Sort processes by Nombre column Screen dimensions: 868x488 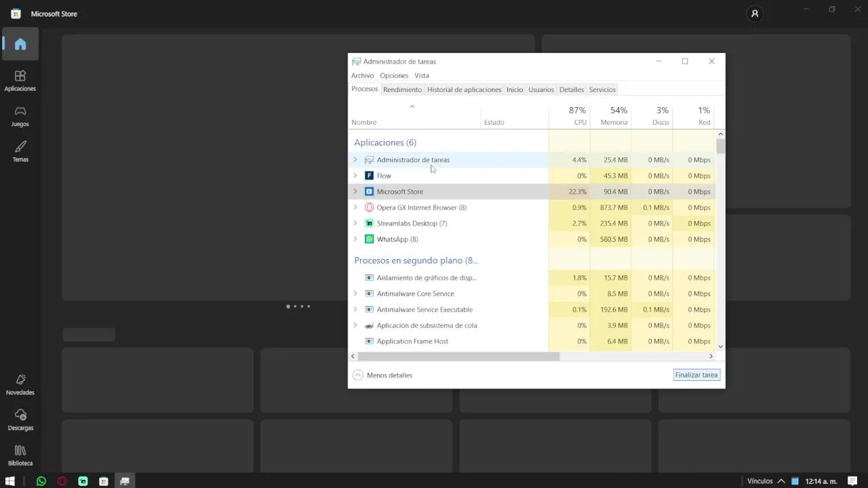click(x=414, y=116)
